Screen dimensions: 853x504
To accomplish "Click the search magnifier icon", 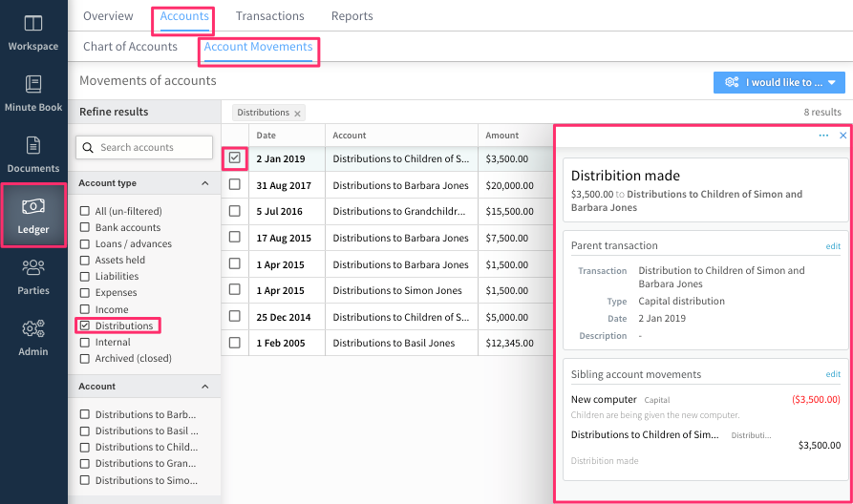I will (x=88, y=147).
